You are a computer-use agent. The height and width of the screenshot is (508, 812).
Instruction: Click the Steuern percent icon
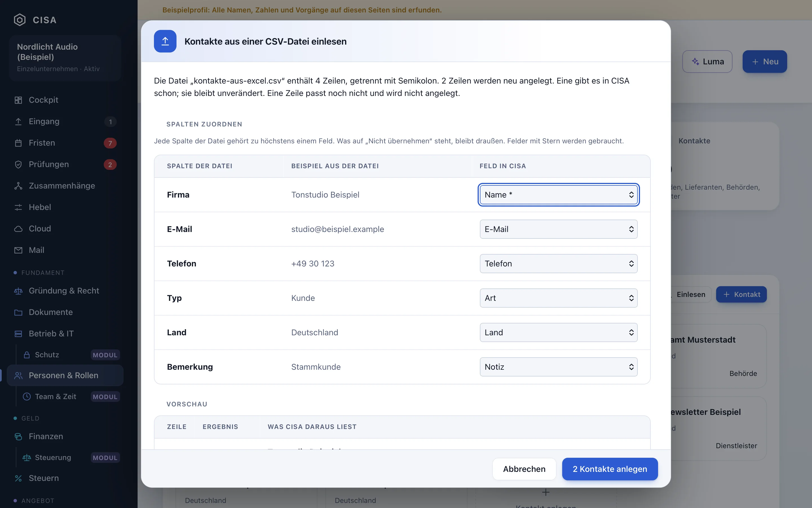(18, 478)
